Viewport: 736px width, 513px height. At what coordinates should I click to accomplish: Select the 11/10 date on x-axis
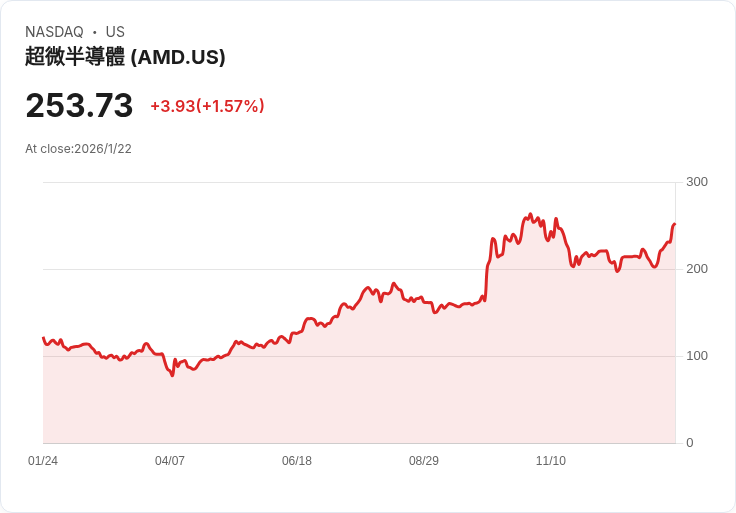click(551, 461)
